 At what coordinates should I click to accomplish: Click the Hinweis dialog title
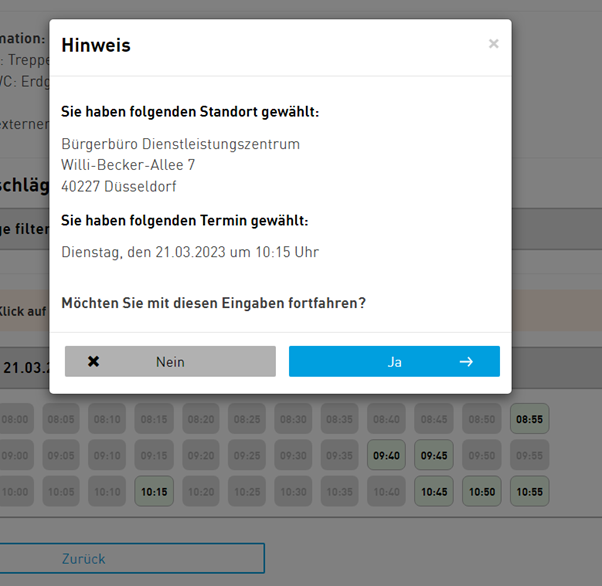click(96, 45)
